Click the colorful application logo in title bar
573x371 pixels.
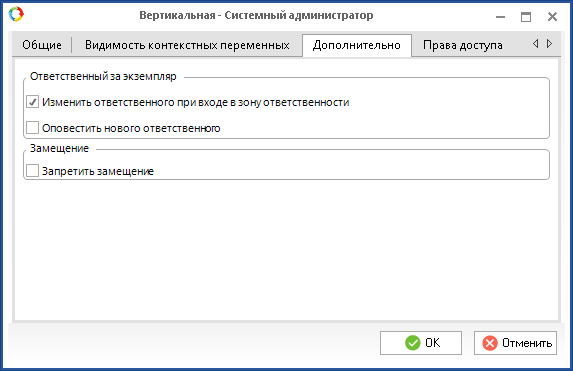(16, 14)
